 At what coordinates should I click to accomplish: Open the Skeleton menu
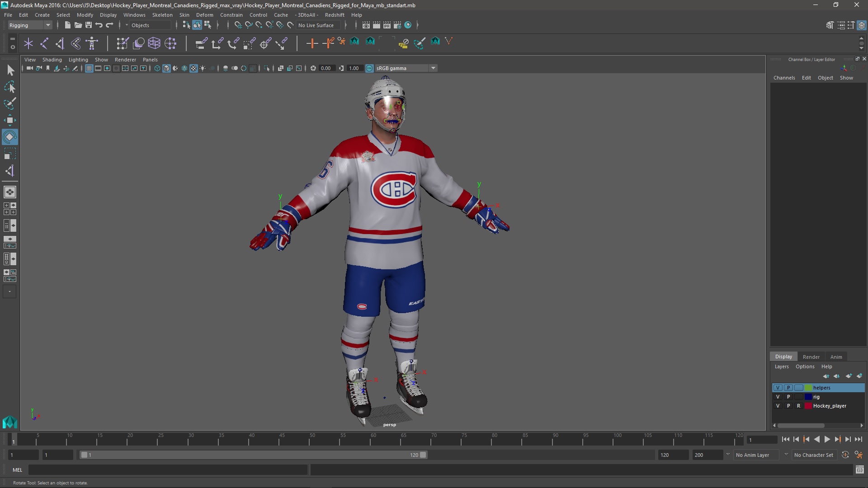coord(162,15)
